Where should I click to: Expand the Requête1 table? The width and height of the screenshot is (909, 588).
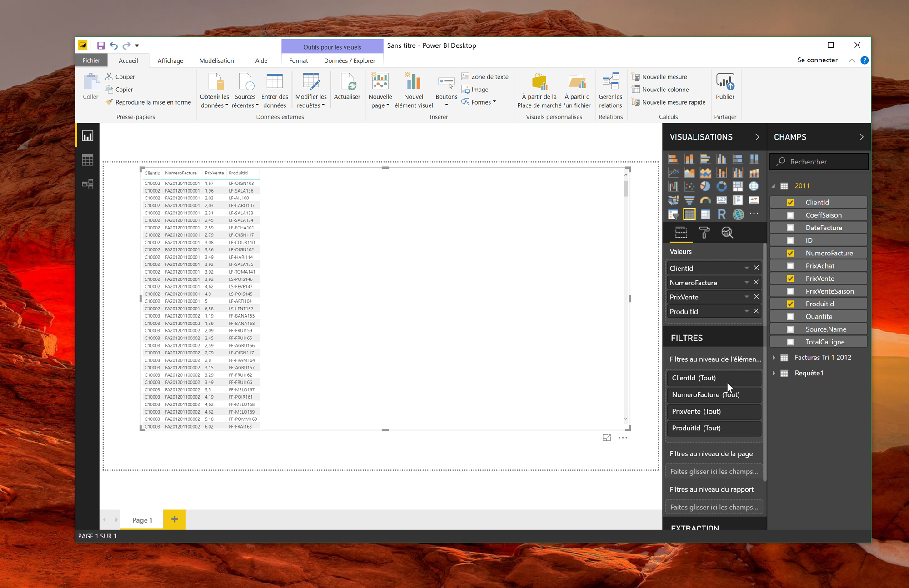click(x=774, y=373)
